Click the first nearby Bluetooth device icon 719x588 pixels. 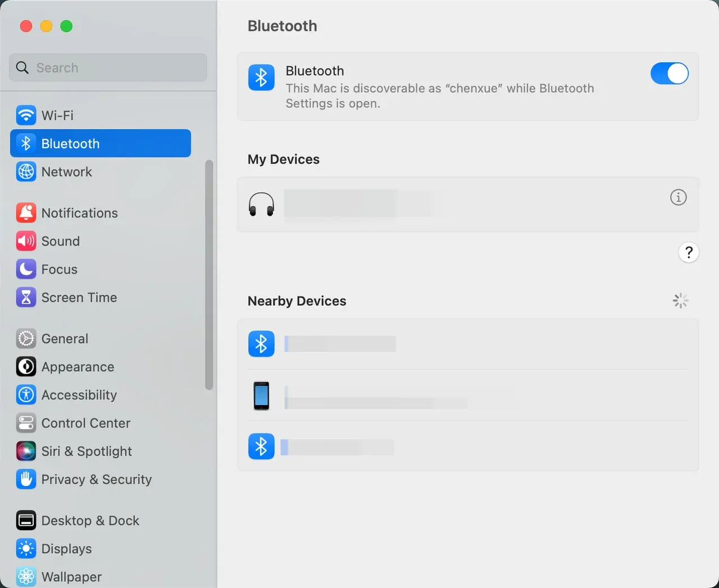(261, 344)
